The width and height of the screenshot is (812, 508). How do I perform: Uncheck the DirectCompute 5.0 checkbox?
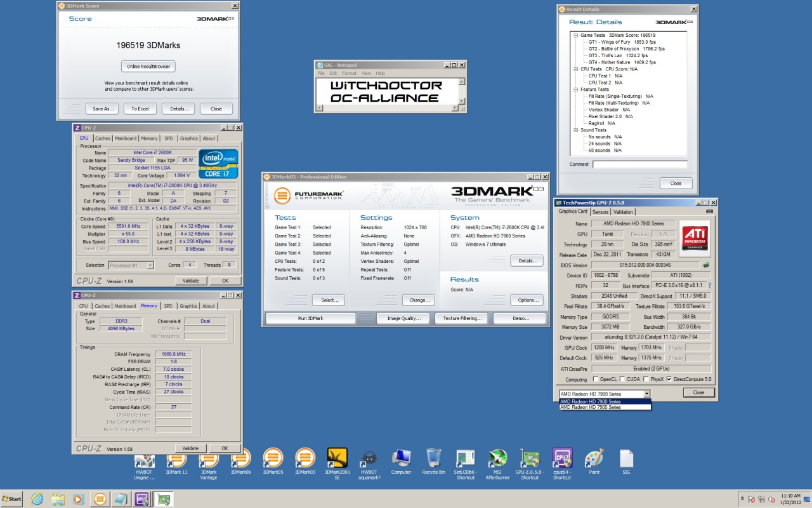669,379
